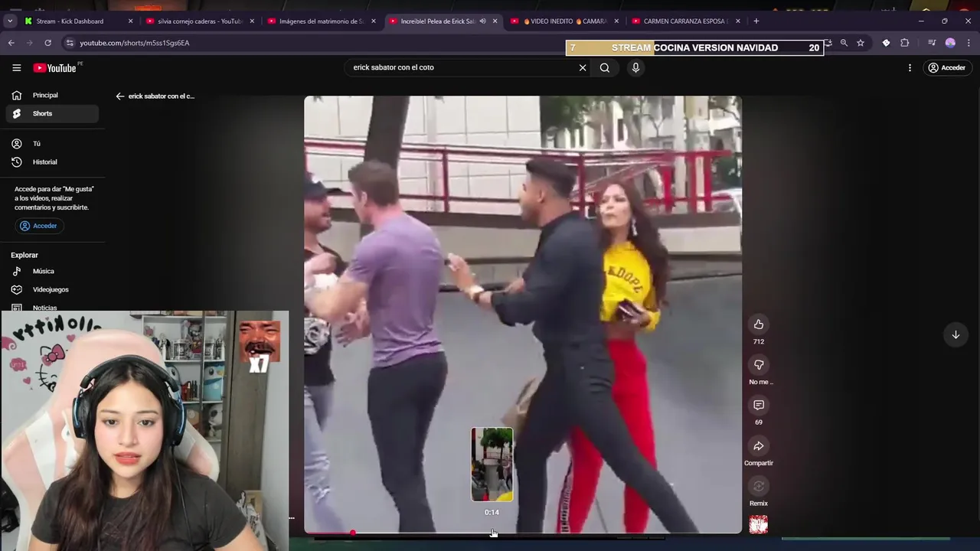Switch to silvia cornejo caderas tab
This screenshot has width=980, height=551.
199,21
